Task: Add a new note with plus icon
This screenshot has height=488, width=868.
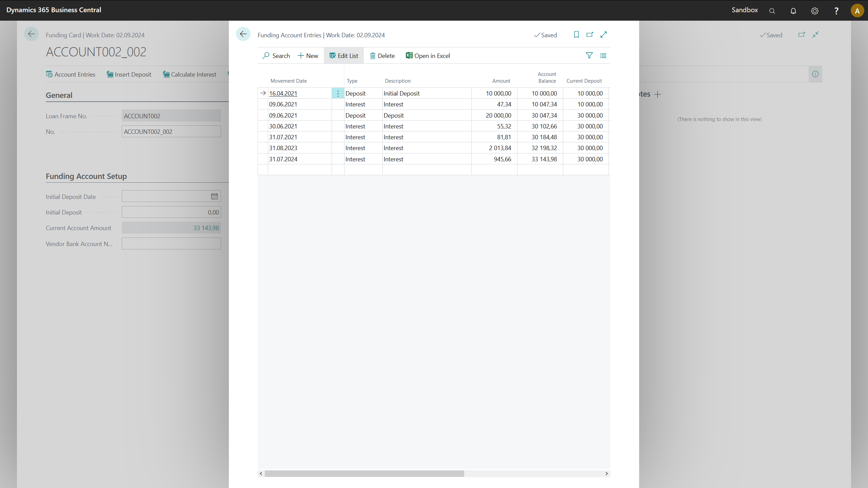Action: pos(658,94)
